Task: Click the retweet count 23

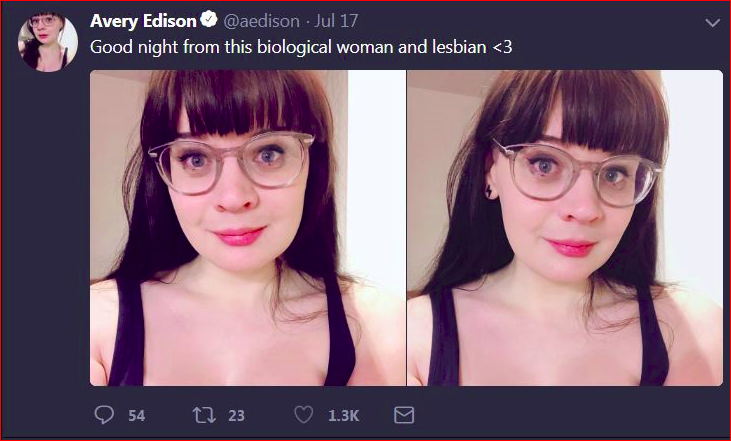Action: (x=236, y=415)
